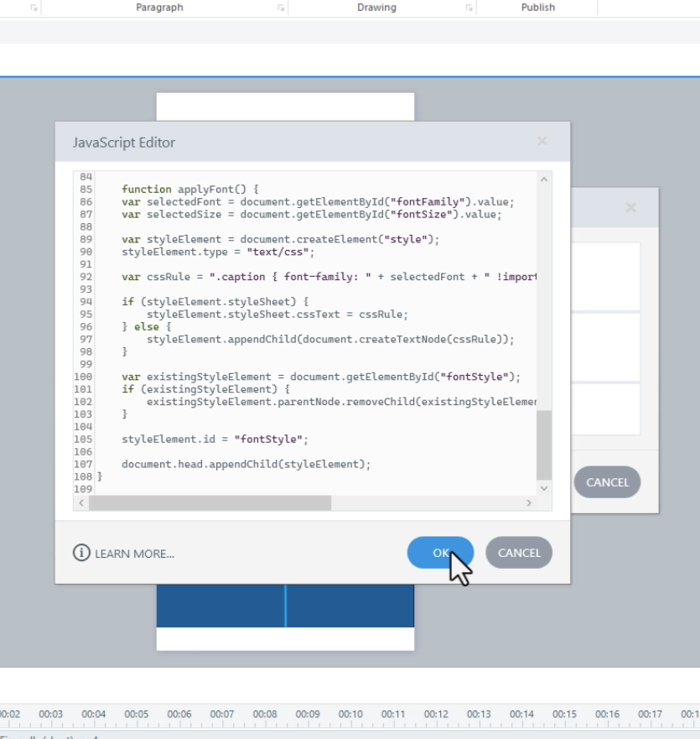The image size is (700, 739).
Task: Click the 00:10 mark on the timeline
Action: pyautogui.click(x=350, y=715)
